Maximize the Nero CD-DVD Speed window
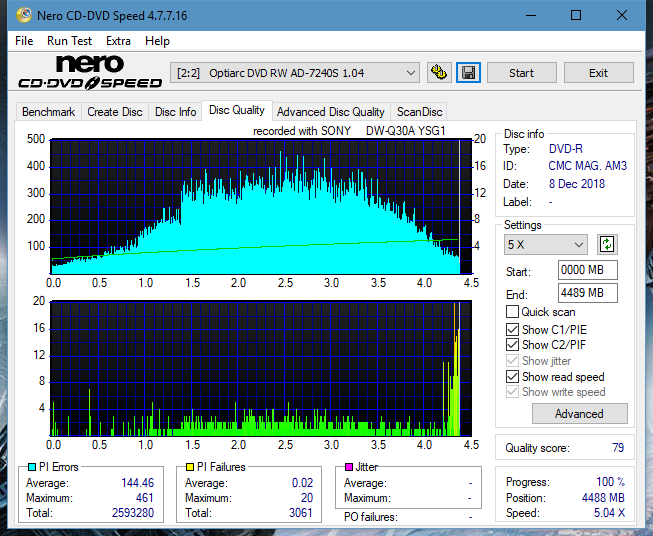The width and height of the screenshot is (653, 536). 576,15
